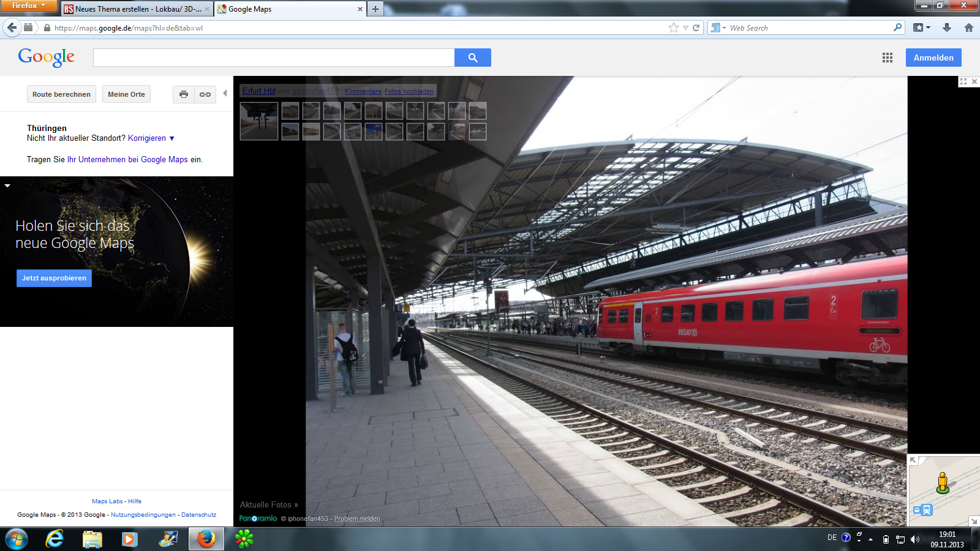Bookmark this page with the star icon

[x=674, y=28]
